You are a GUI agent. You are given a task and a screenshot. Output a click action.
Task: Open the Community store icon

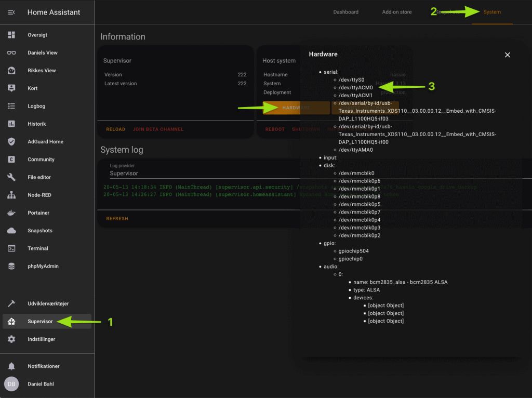tap(11, 160)
